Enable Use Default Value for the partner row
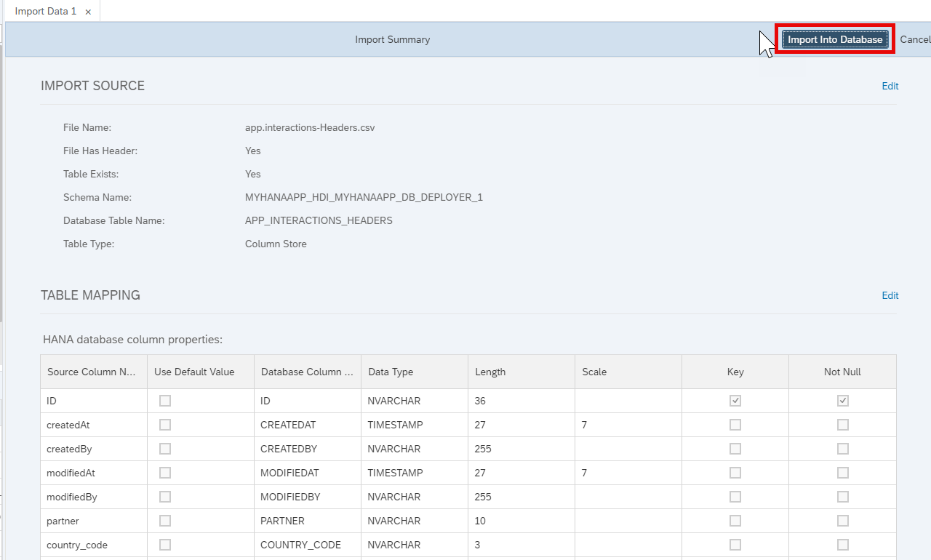Viewport: 931px width, 560px height. [x=165, y=520]
